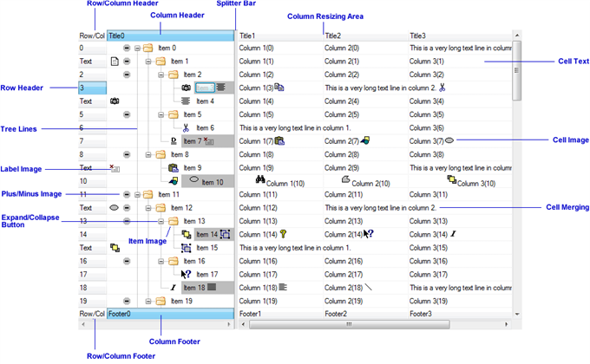
Task: Collapse the Item 5 tree node
Action: click(161, 114)
